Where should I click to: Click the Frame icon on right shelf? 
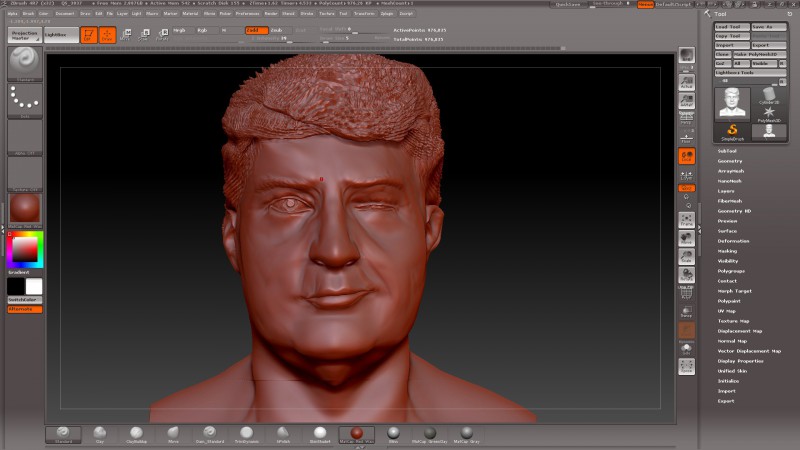pos(687,220)
